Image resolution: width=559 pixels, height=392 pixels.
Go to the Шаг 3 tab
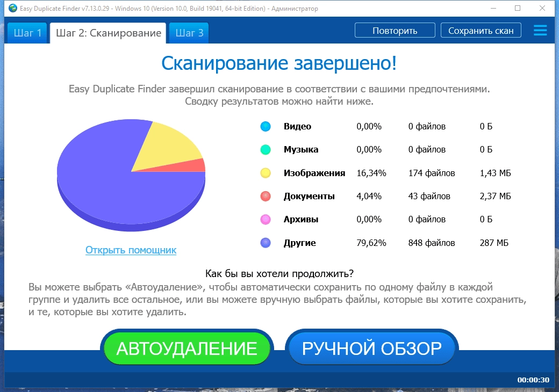(x=189, y=33)
